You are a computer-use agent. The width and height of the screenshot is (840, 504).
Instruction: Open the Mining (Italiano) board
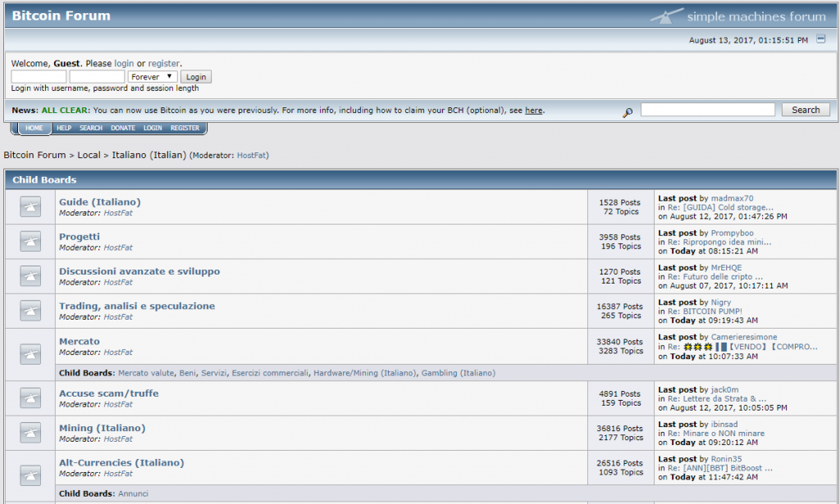[x=102, y=428]
